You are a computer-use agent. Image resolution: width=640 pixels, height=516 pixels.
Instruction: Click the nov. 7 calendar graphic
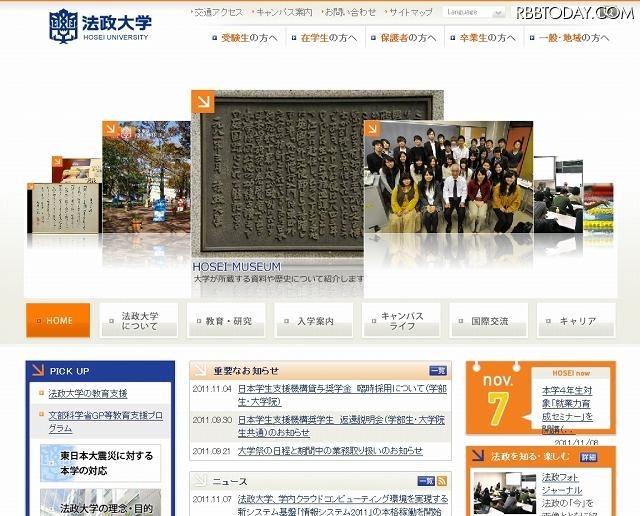click(x=498, y=401)
